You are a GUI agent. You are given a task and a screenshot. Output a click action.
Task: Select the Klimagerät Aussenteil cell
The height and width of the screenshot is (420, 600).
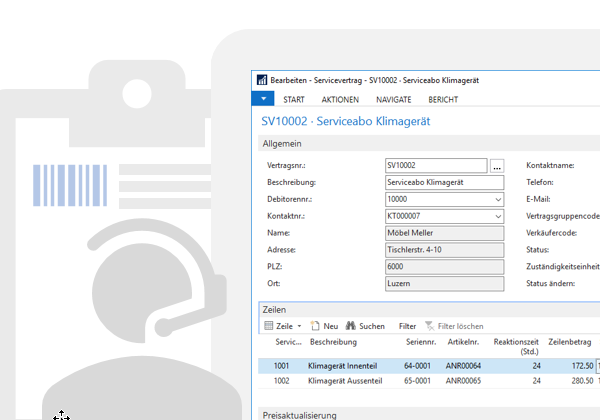coord(345,381)
